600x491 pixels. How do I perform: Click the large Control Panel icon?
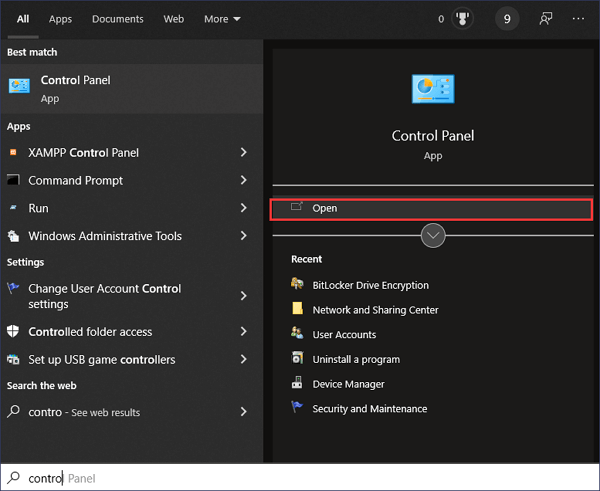pos(433,90)
